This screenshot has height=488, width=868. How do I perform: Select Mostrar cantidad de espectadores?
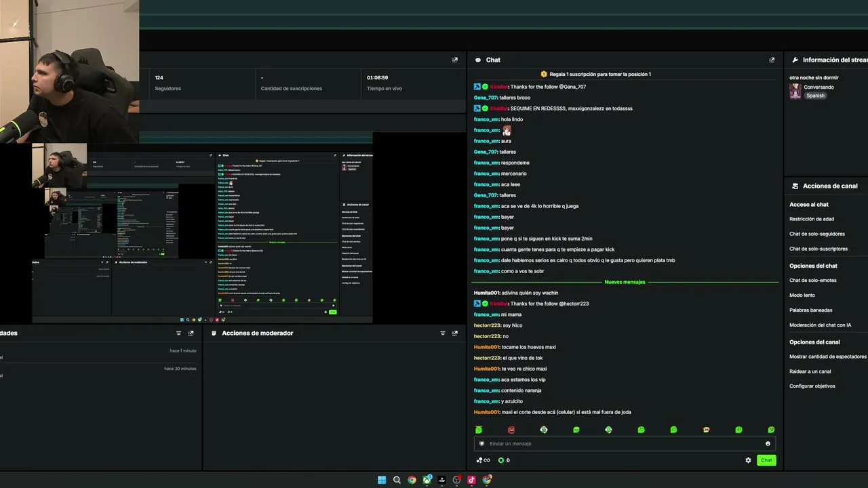click(828, 357)
